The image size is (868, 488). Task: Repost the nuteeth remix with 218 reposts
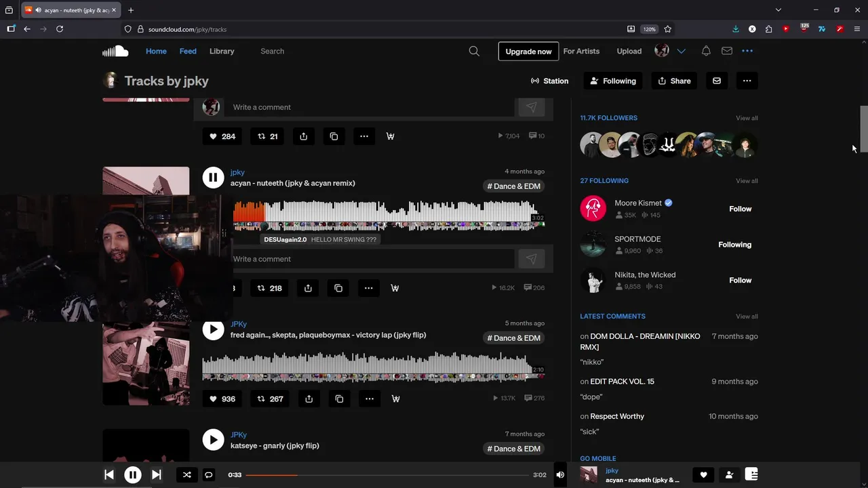point(269,288)
